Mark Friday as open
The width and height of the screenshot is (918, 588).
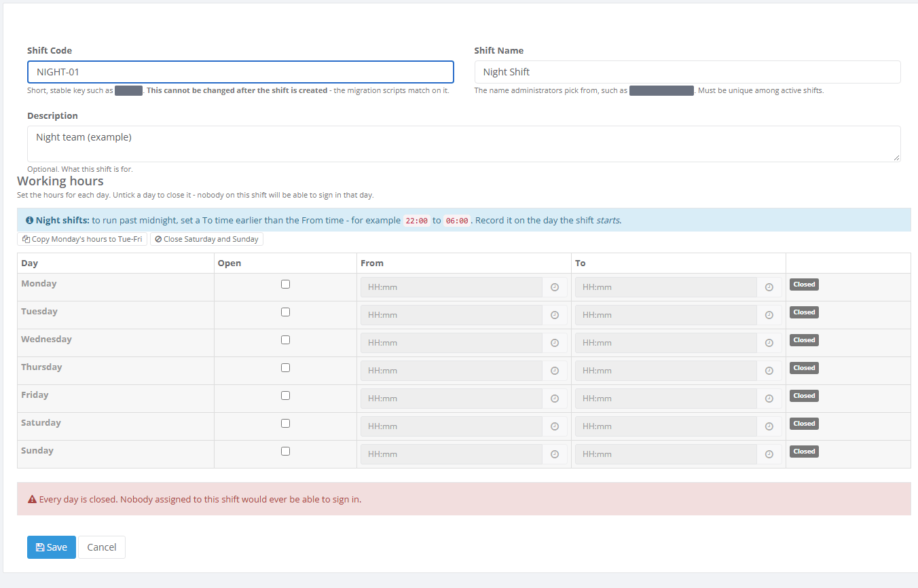(285, 395)
